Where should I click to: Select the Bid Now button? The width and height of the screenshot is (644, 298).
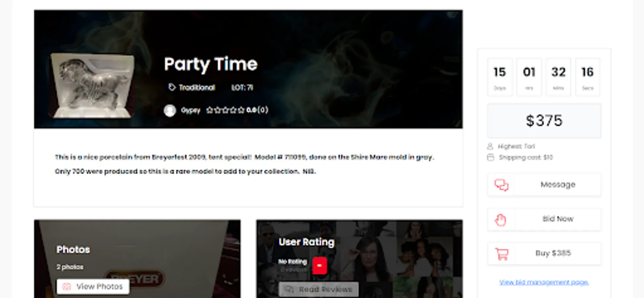[544, 219]
